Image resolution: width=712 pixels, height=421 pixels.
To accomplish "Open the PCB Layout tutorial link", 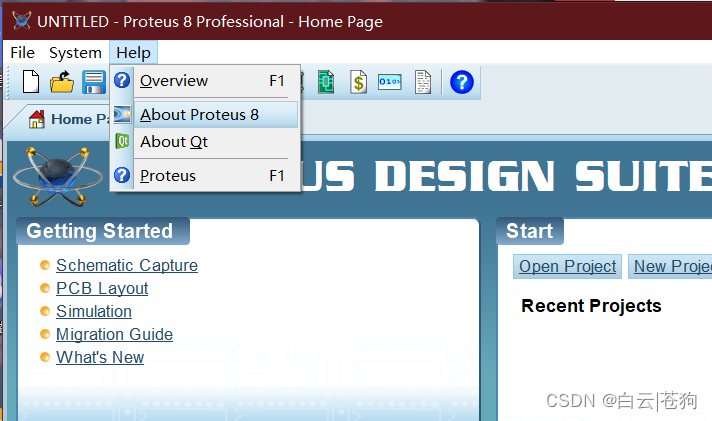I will (x=102, y=288).
